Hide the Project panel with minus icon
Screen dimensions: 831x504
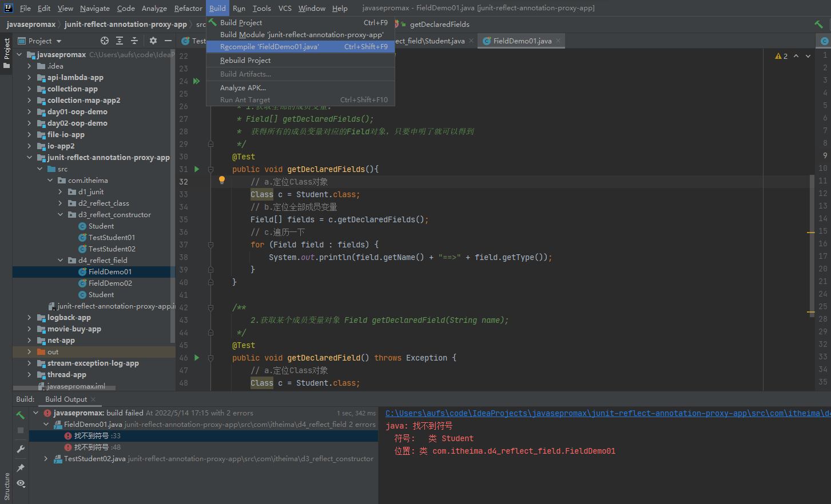[168, 41]
